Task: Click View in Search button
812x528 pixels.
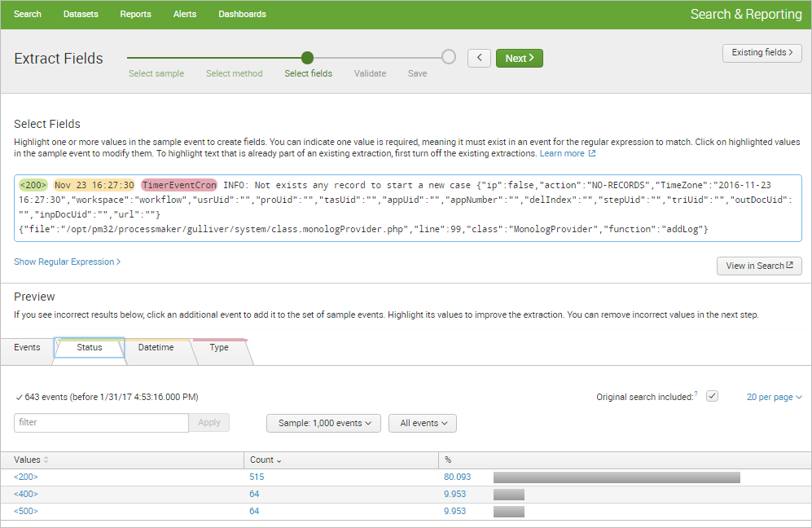Action: pos(758,266)
